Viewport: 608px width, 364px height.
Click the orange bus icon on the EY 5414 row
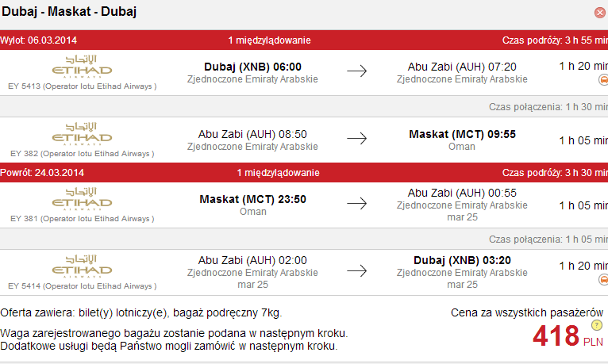pyautogui.click(x=603, y=280)
